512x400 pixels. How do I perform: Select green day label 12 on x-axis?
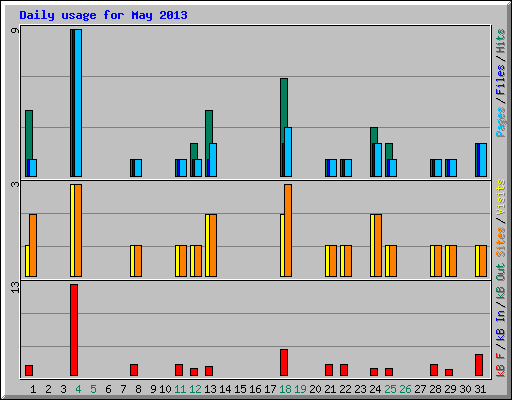[195, 389]
